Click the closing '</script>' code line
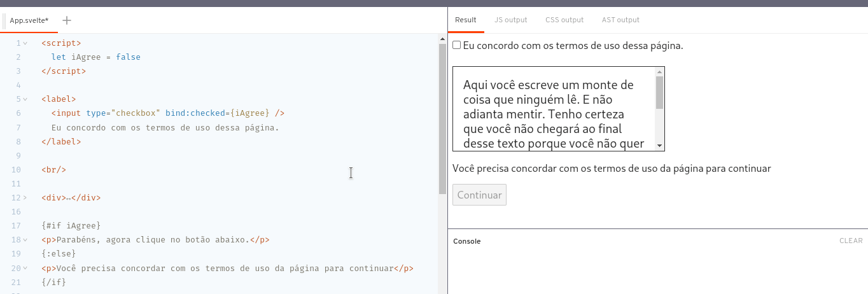This screenshot has width=868, height=294. (x=64, y=71)
